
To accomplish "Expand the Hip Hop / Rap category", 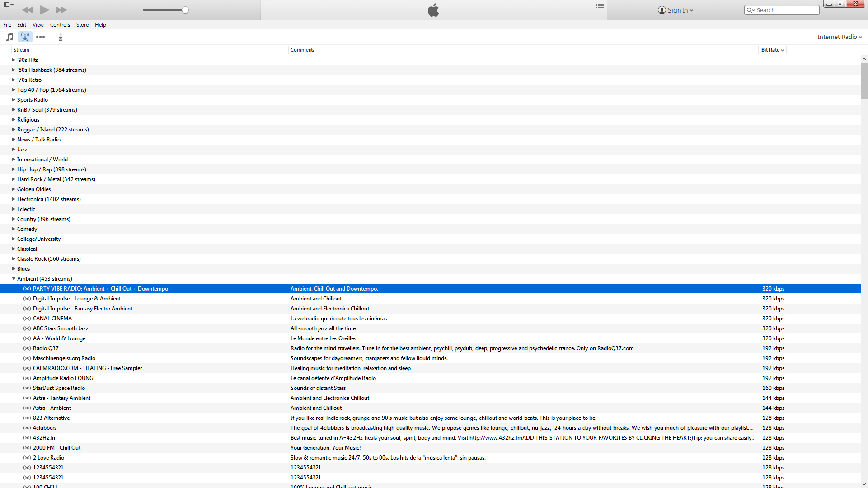I will [13, 169].
